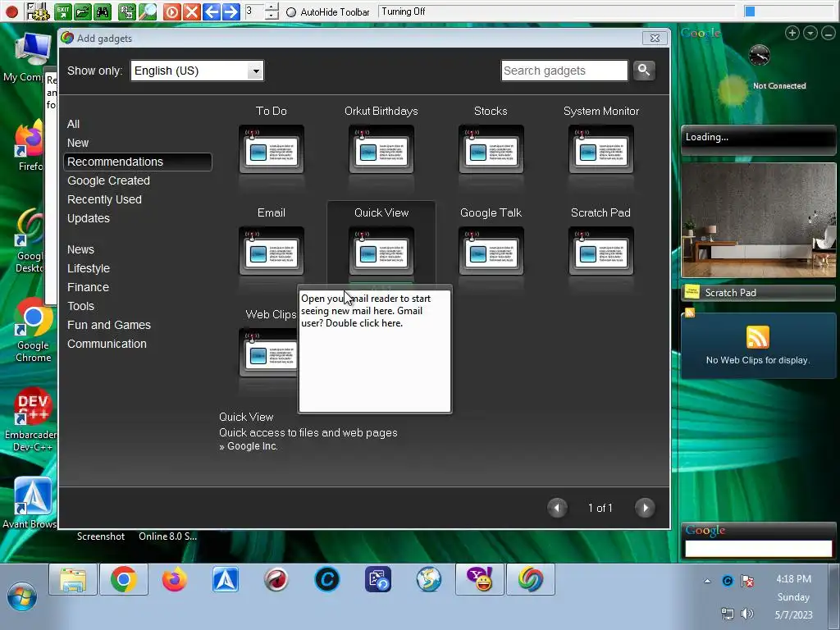
Task: Click the Scratch Pad gadget thumbnail
Action: coord(601,251)
